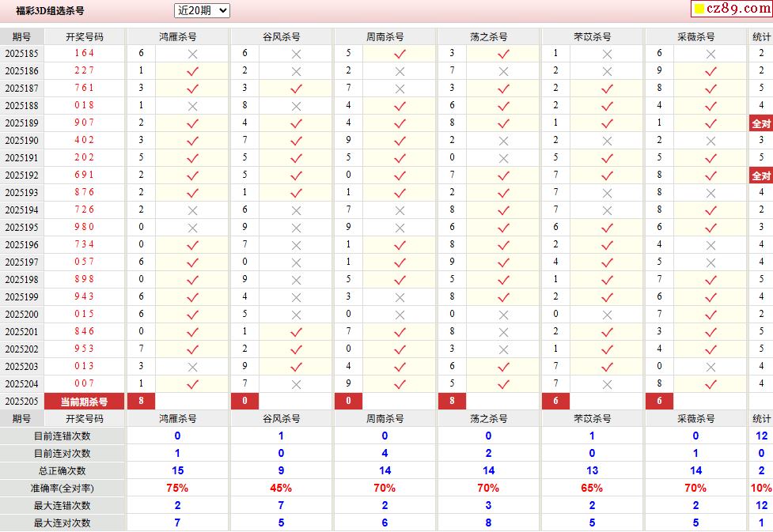Click the check mark for 荡之杀号 in row 2025189
The width and height of the screenshot is (773, 532).
[503, 123]
